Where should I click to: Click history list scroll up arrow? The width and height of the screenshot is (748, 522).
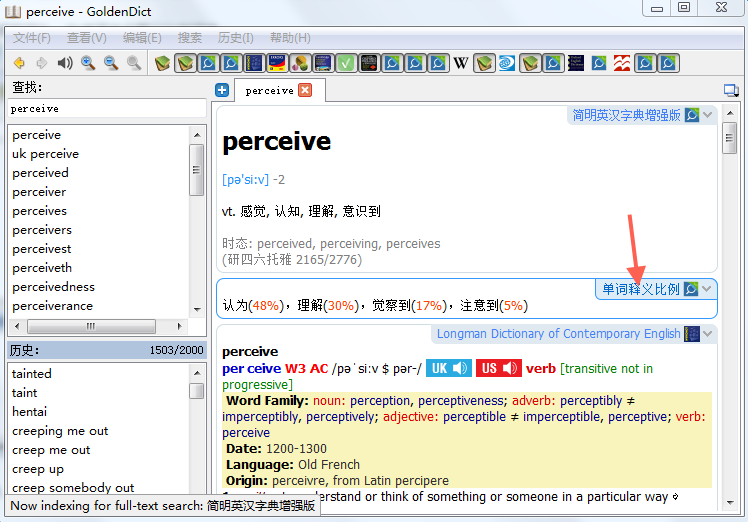(197, 373)
